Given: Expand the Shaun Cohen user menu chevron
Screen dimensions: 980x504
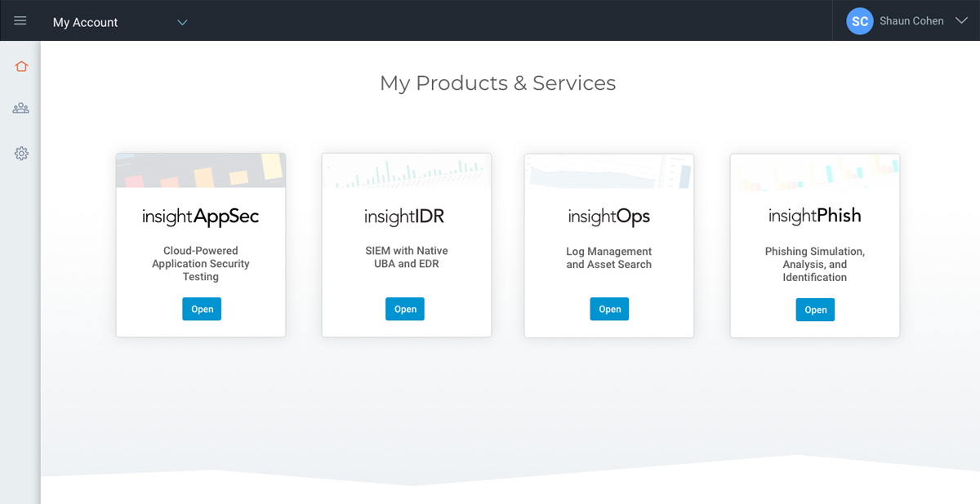Looking at the screenshot, I should click(x=960, y=20).
